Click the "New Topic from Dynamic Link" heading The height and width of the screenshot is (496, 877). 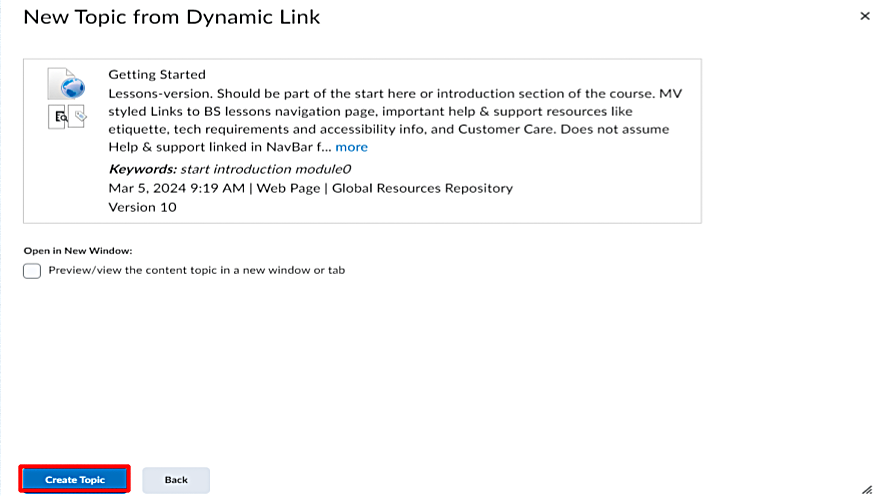click(172, 17)
